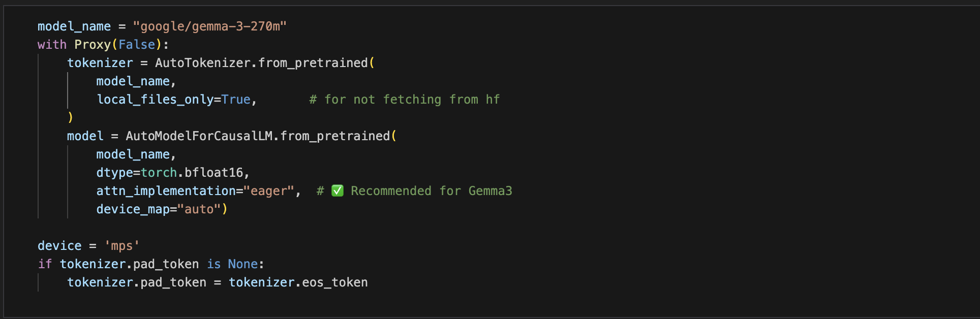
Task: Click the "Recommended for Gemma3" comment text
Action: [x=431, y=191]
